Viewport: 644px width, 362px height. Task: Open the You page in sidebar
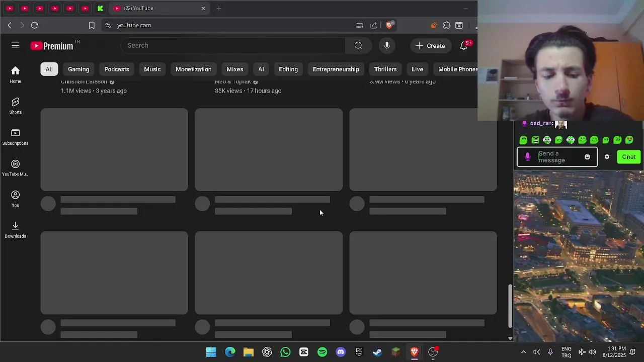point(15,199)
